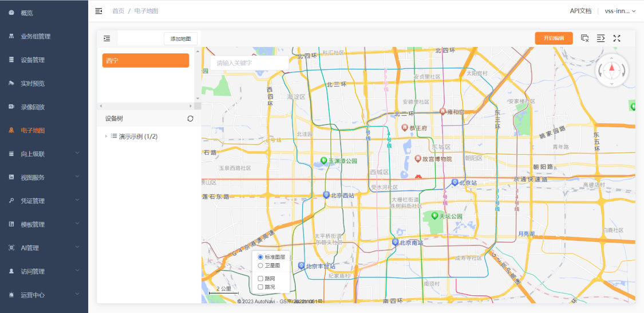
Task: Expand the 向上级联 submenu chevron
Action: 78,153
